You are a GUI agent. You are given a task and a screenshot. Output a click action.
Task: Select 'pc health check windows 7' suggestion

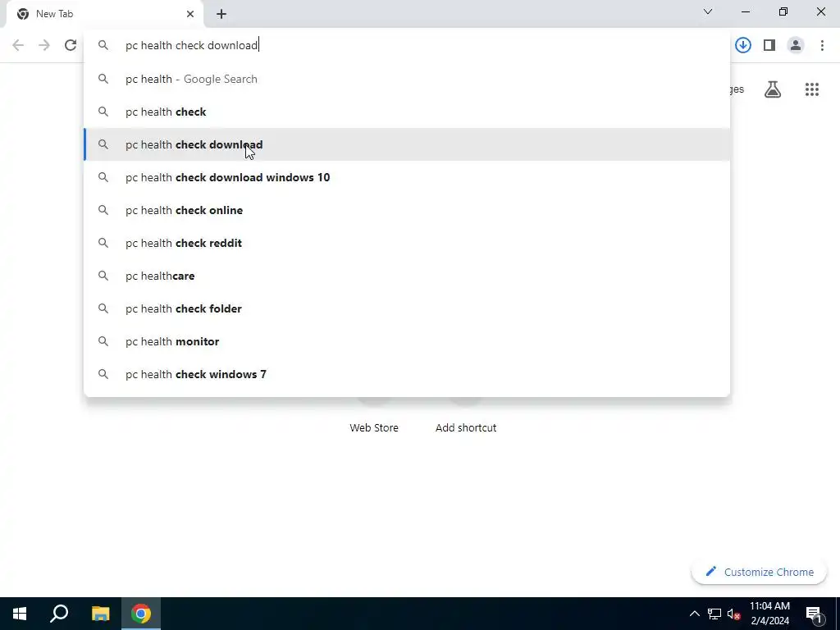pyautogui.click(x=407, y=374)
